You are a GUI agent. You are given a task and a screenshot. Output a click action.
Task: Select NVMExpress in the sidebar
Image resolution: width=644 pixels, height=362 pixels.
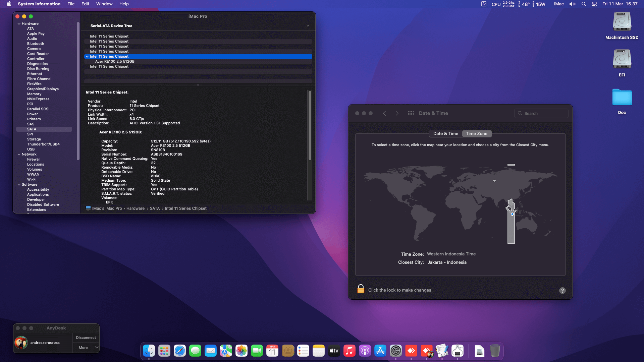coord(38,99)
